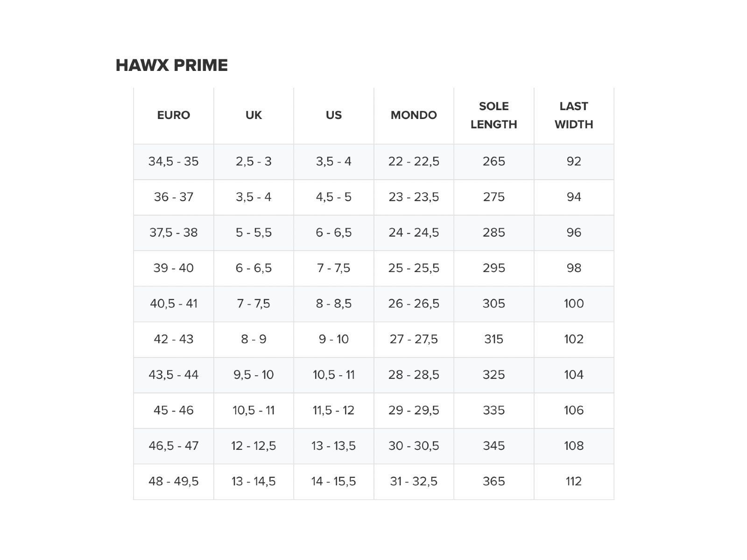Viewport: 747px width, 560px height.
Task: Click Mondo size 29 - 29,5 cell
Action: 414,410
